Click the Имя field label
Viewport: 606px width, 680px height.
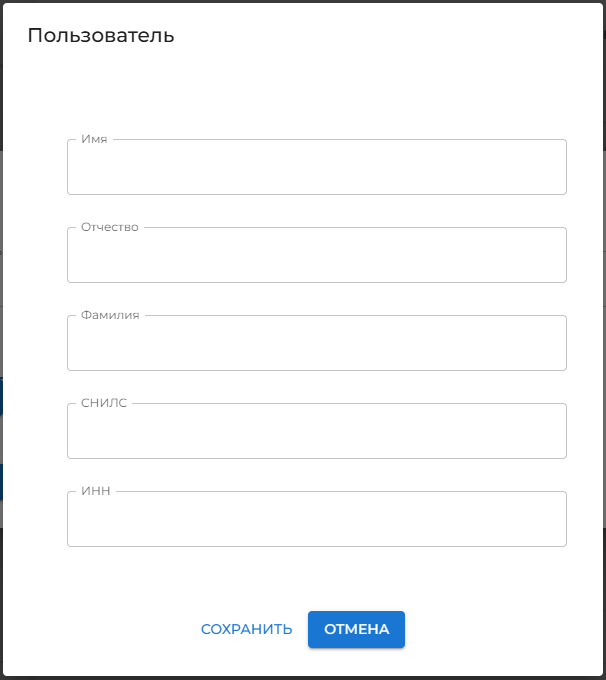(94, 140)
